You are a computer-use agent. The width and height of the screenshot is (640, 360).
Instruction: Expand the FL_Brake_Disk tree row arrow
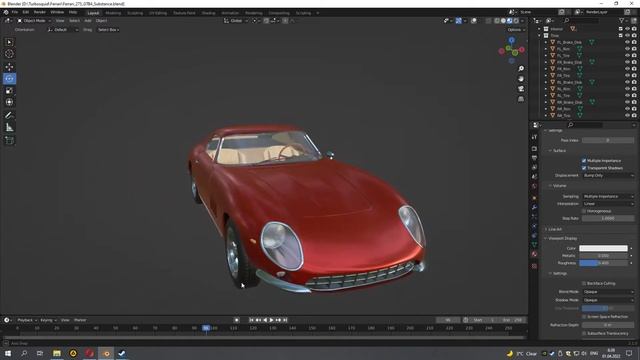point(546,42)
